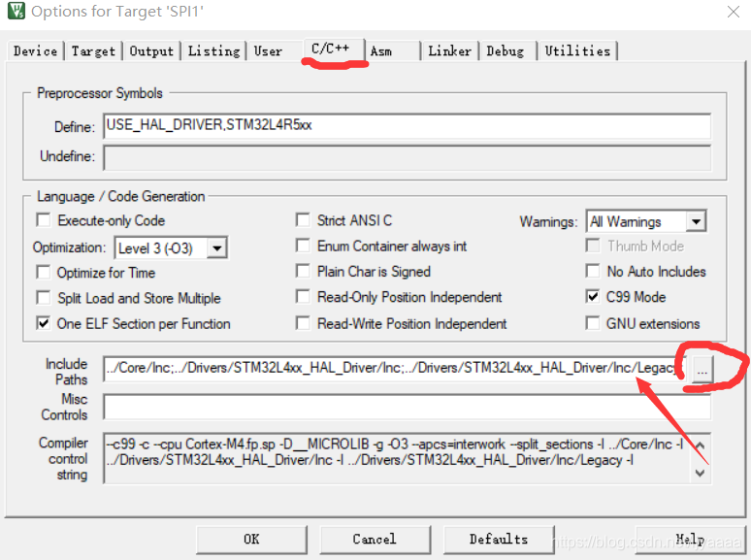This screenshot has height=560, width=751.
Task: Open the User tab
Action: tap(268, 50)
